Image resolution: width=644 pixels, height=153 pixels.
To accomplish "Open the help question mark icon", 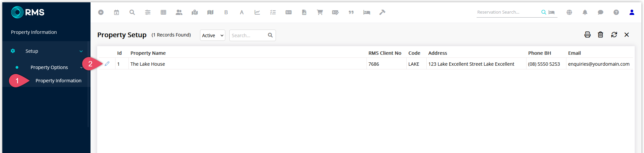I will point(616,12).
